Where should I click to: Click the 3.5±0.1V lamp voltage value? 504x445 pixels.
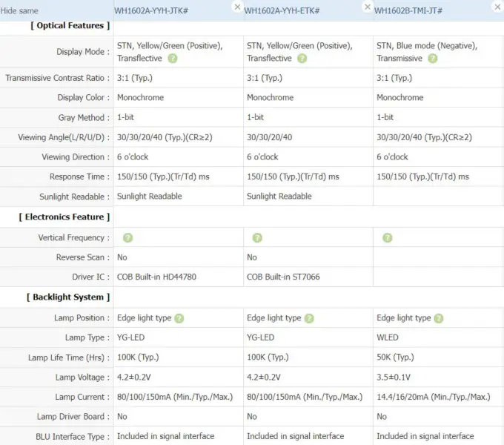coord(394,378)
